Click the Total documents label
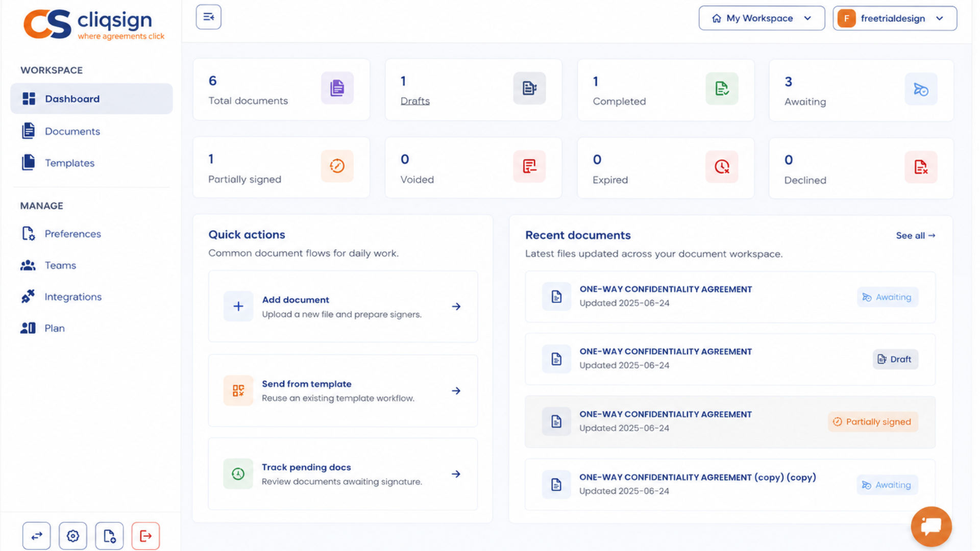 pos(248,101)
